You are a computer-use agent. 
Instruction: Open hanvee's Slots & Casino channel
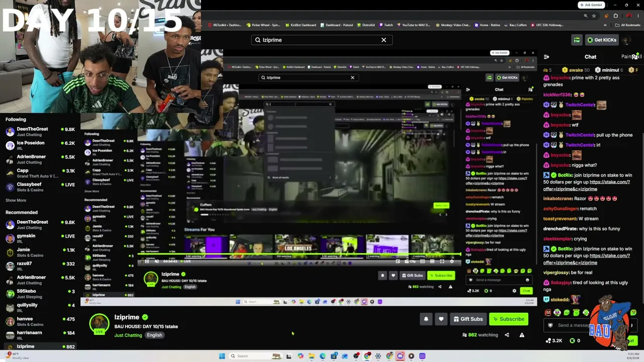pyautogui.click(x=40, y=322)
